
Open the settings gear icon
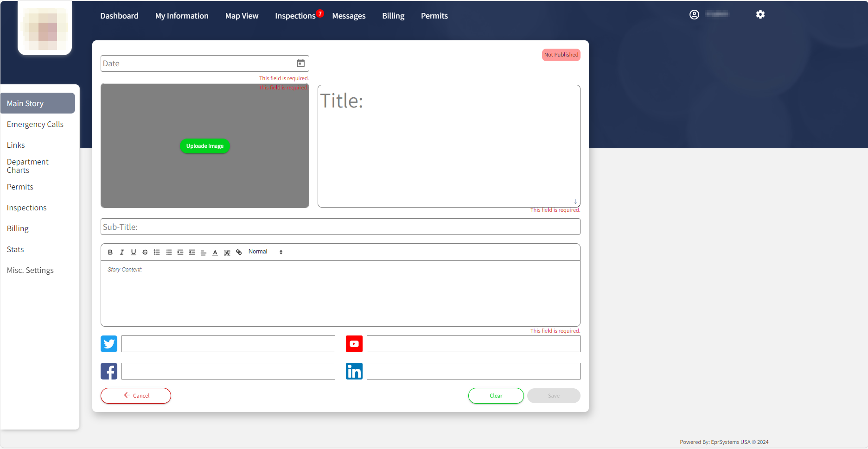[x=760, y=15]
